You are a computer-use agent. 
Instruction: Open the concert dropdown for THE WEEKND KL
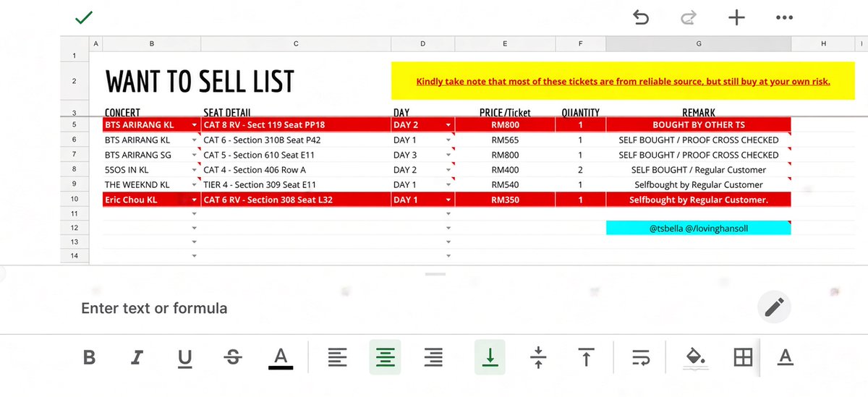coord(194,185)
